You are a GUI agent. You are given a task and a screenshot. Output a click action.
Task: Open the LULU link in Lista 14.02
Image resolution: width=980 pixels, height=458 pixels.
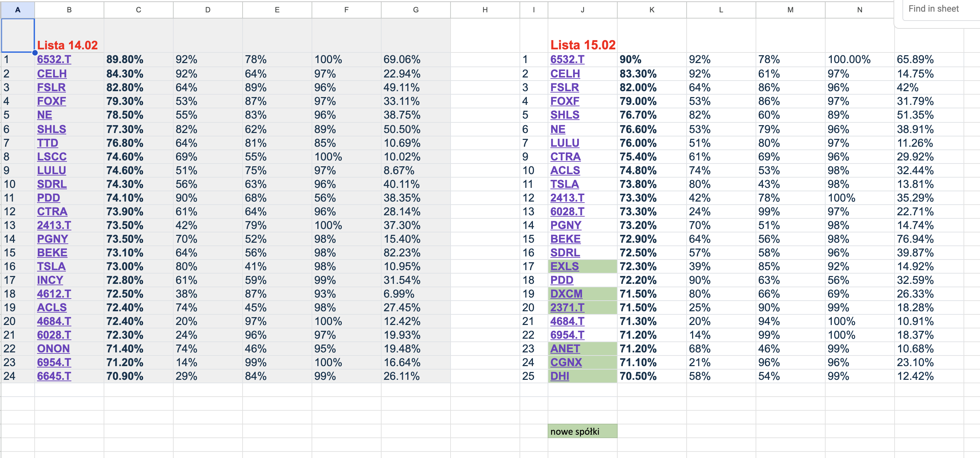pos(51,170)
